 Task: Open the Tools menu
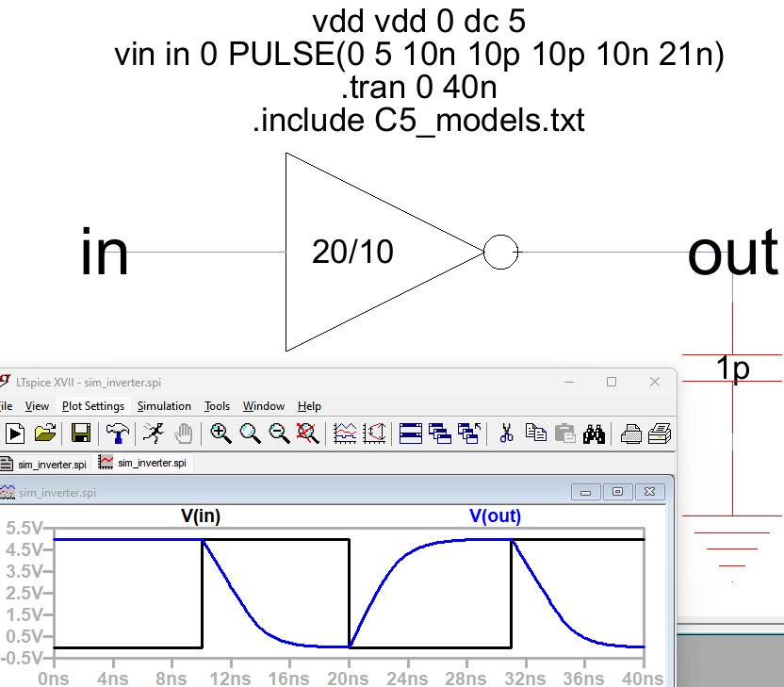(x=217, y=406)
